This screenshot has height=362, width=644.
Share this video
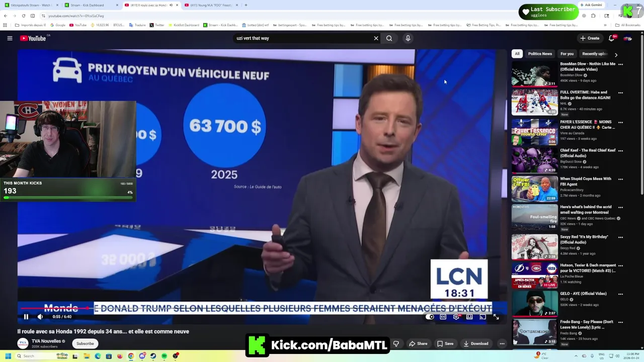[418, 343]
